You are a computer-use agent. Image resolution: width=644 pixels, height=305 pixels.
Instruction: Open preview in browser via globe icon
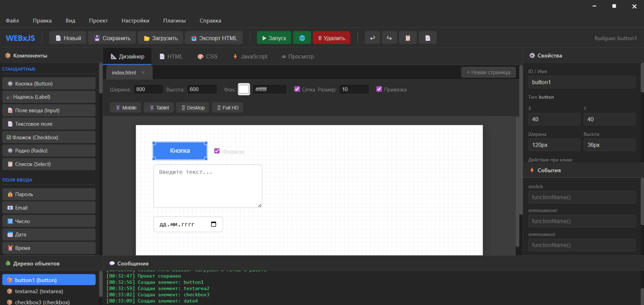[302, 38]
